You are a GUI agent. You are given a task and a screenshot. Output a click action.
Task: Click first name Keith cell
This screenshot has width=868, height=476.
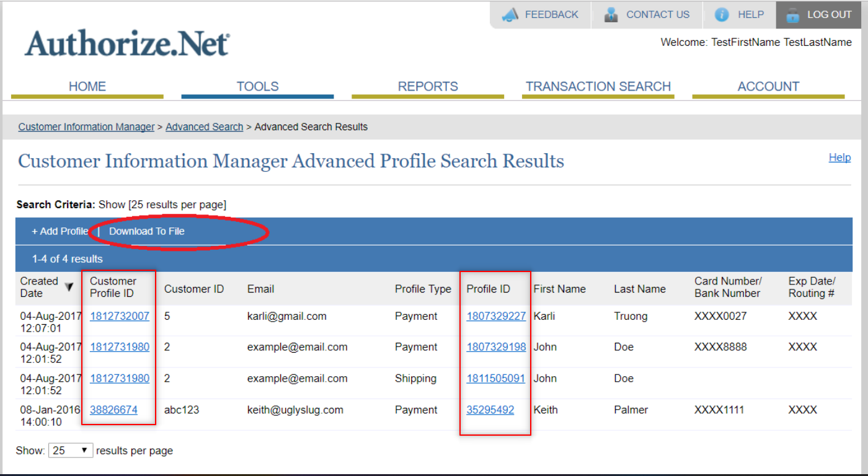546,410
